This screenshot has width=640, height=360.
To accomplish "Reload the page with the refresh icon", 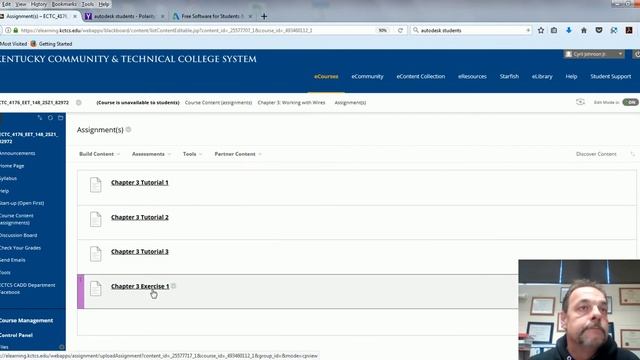I will [400, 30].
